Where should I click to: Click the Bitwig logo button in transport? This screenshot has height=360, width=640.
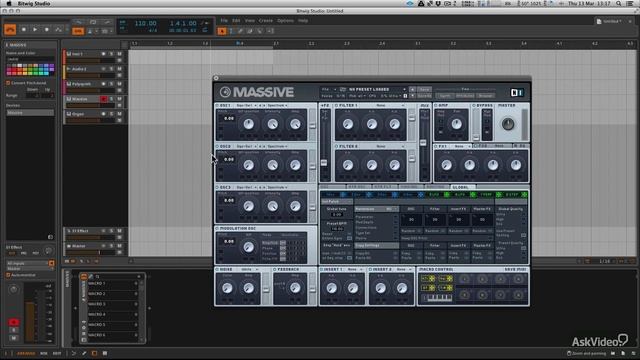10,29
